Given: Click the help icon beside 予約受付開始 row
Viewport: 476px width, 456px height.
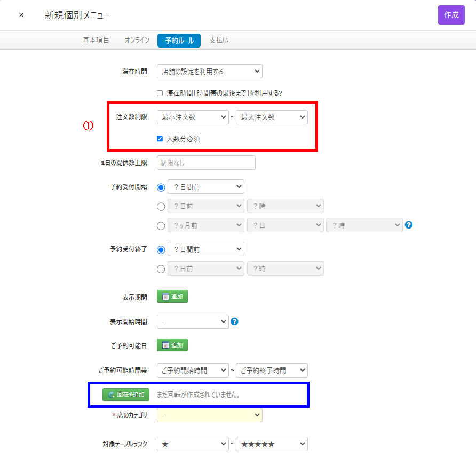Looking at the screenshot, I should click(409, 225).
